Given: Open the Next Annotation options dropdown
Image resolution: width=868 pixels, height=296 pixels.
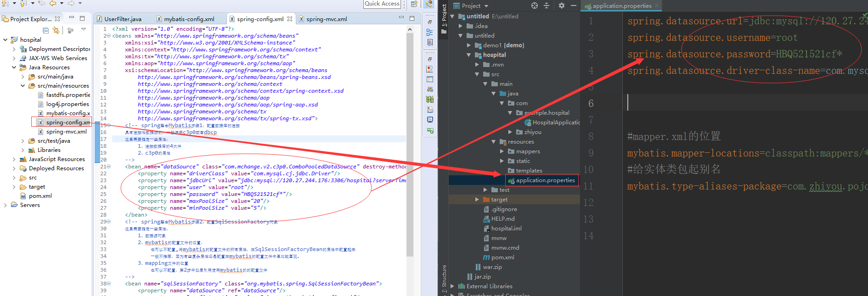Looking at the screenshot, I should click(14, 3).
